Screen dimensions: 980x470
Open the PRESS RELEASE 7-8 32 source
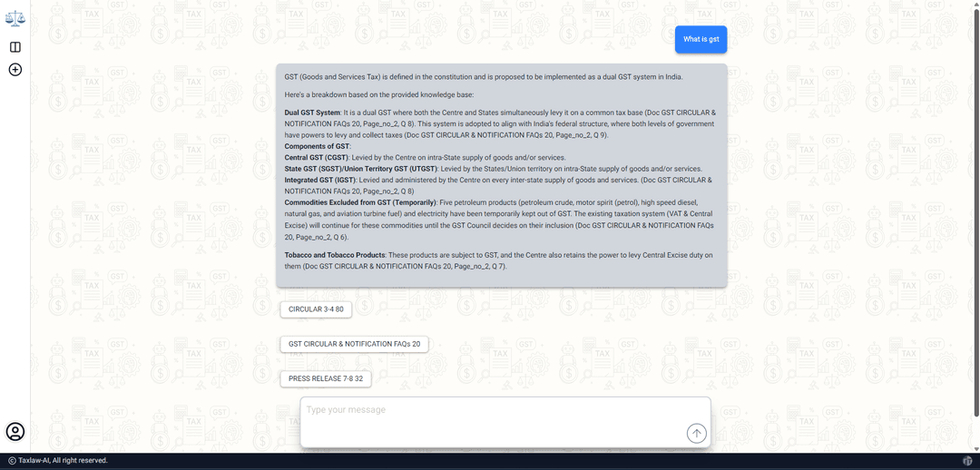point(326,378)
